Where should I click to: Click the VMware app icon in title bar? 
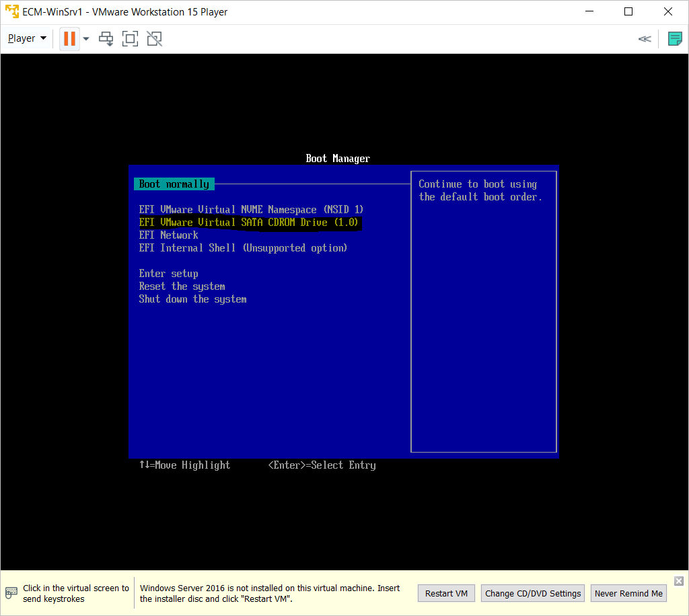[x=12, y=11]
